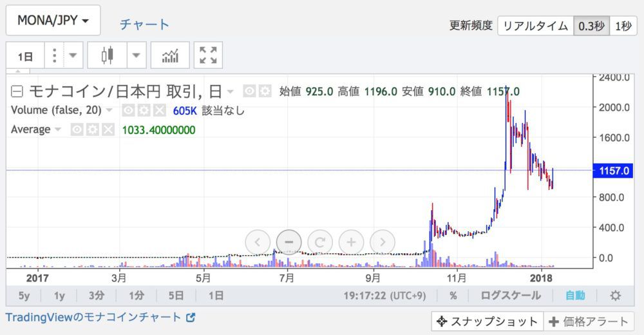The image size is (644, 335).
Task: Open the indicators icon
Action: (170, 55)
